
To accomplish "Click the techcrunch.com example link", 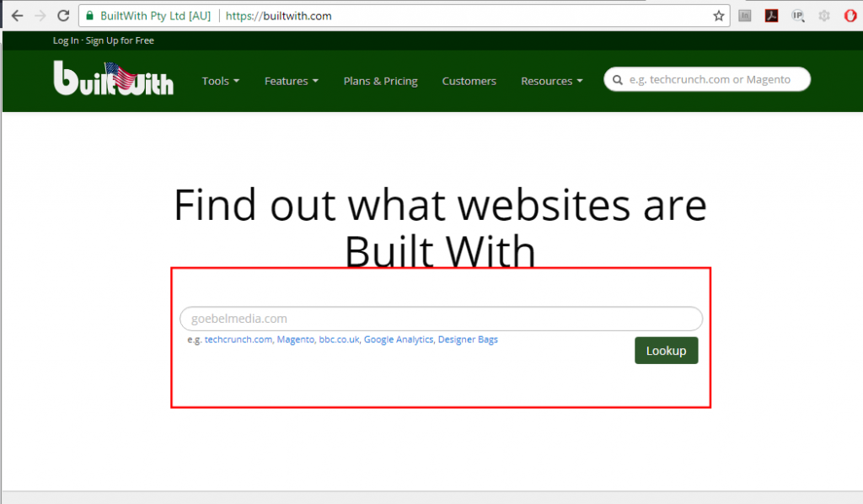I will tap(239, 340).
